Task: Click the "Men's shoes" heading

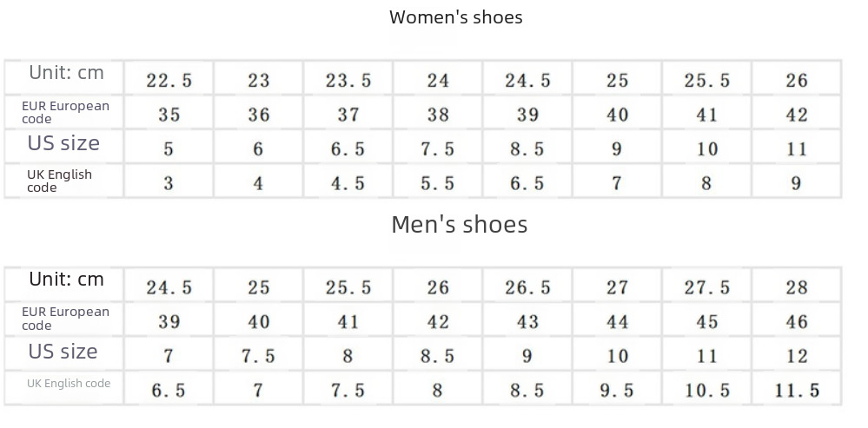Action: [x=459, y=225]
